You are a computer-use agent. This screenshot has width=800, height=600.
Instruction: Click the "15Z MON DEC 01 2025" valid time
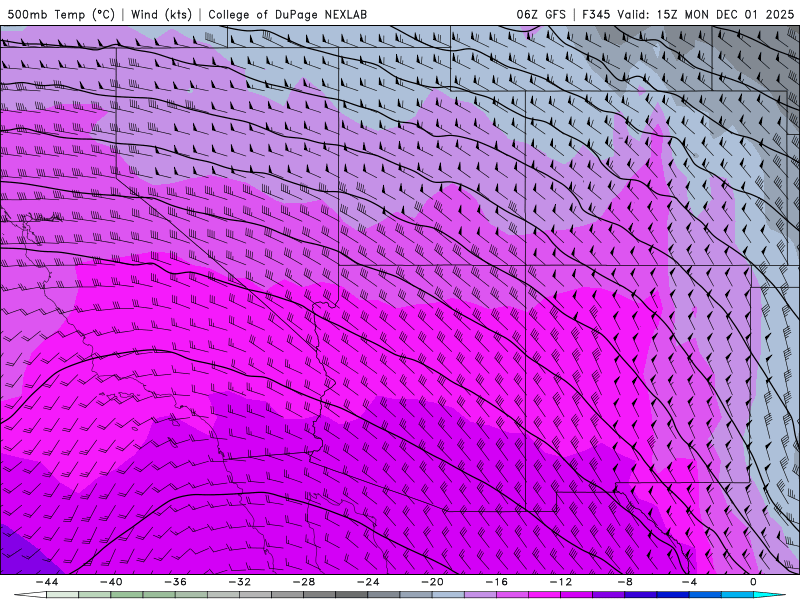724,14
